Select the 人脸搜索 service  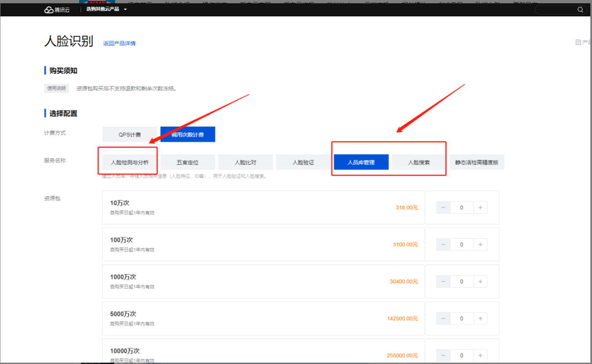[419, 162]
